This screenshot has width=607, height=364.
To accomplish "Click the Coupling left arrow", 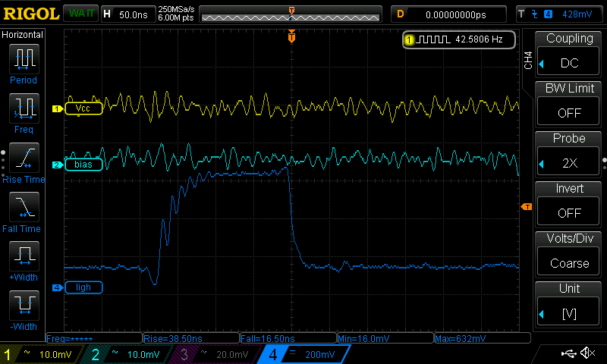I will (542, 64).
